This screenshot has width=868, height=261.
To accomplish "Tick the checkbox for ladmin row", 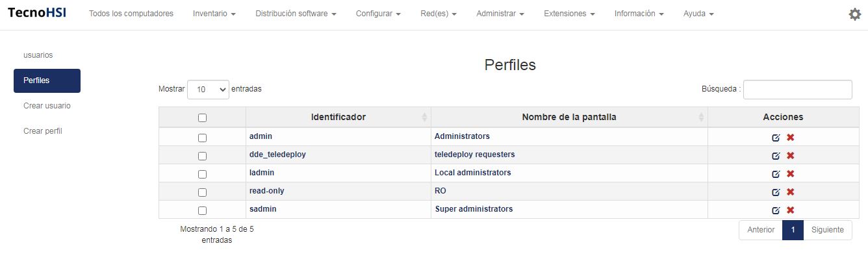I will (202, 174).
